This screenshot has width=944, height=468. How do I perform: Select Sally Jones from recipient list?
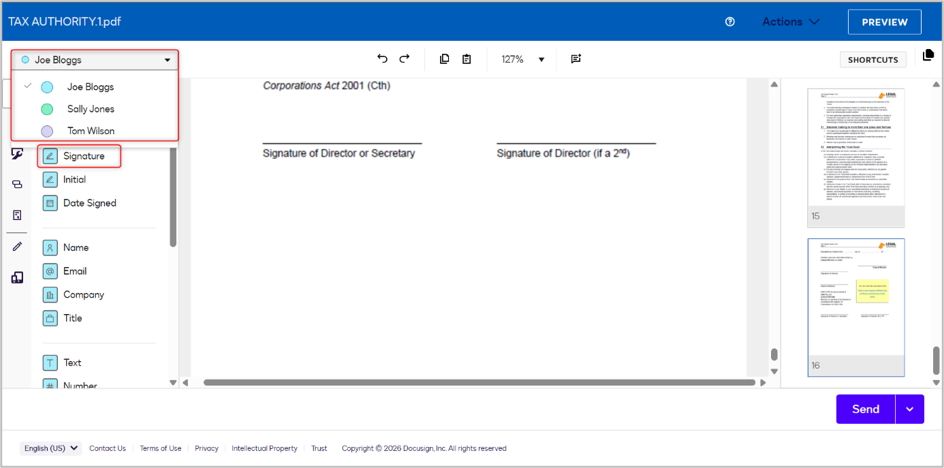(90, 109)
